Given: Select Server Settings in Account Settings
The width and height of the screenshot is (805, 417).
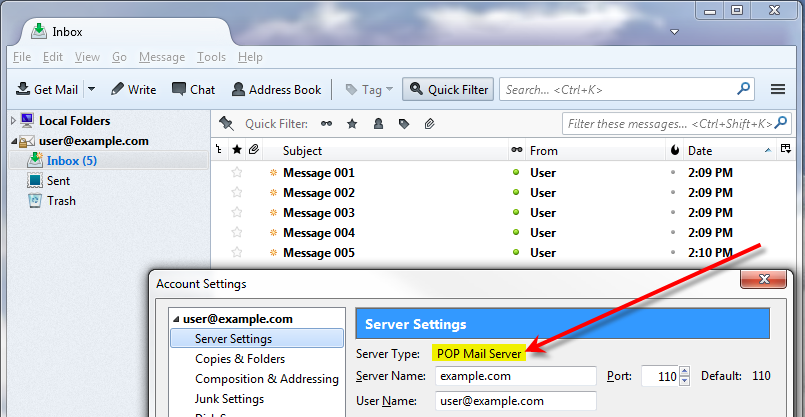Looking at the screenshot, I should tap(257, 339).
